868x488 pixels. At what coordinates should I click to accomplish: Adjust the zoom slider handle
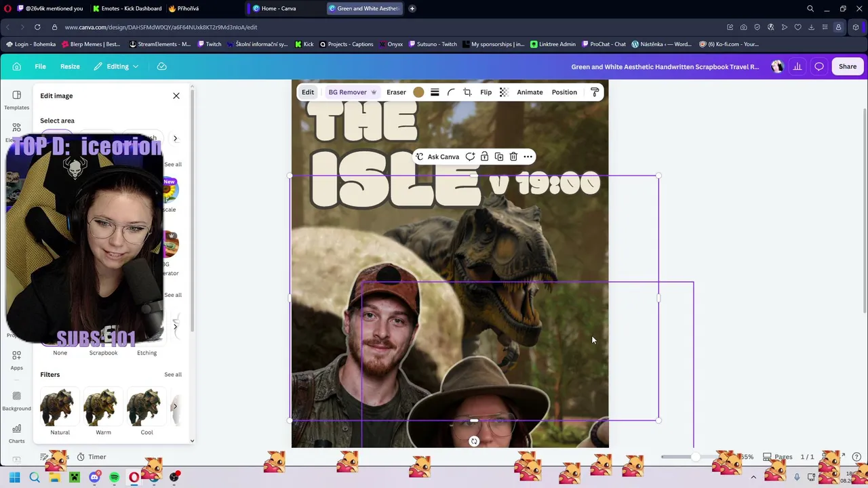(695, 457)
